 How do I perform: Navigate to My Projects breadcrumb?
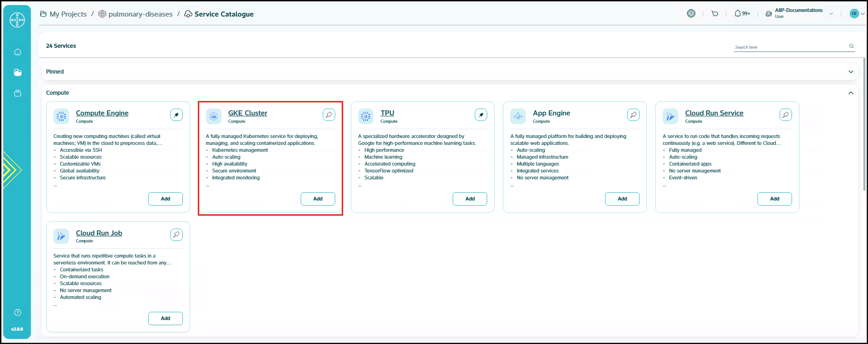point(68,14)
